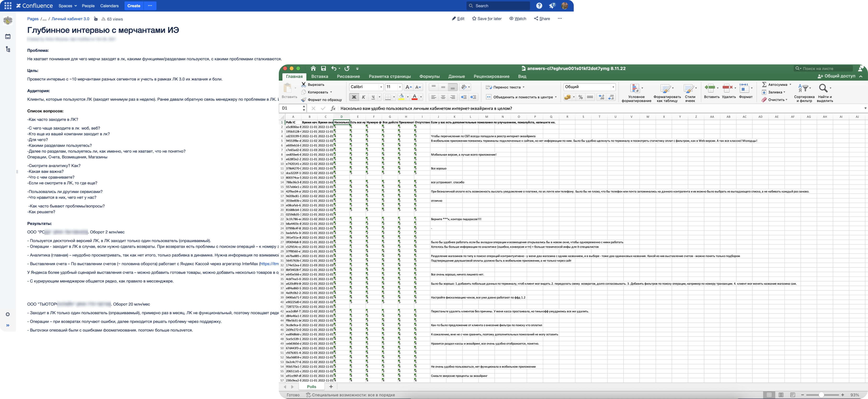Collapse the Excel ribbon chevron
868x399 pixels.
(x=861, y=76)
